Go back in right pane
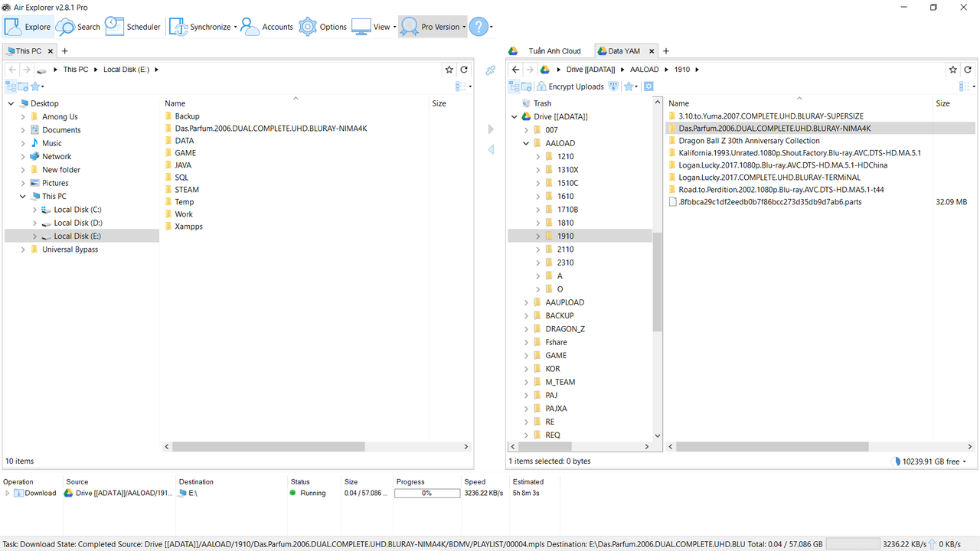980x551 pixels. click(516, 70)
